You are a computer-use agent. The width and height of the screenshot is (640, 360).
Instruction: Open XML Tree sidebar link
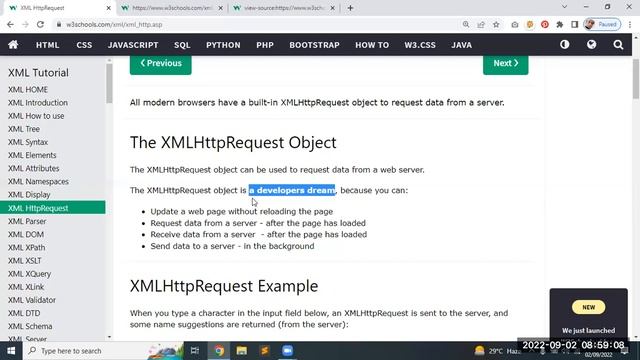tap(24, 129)
